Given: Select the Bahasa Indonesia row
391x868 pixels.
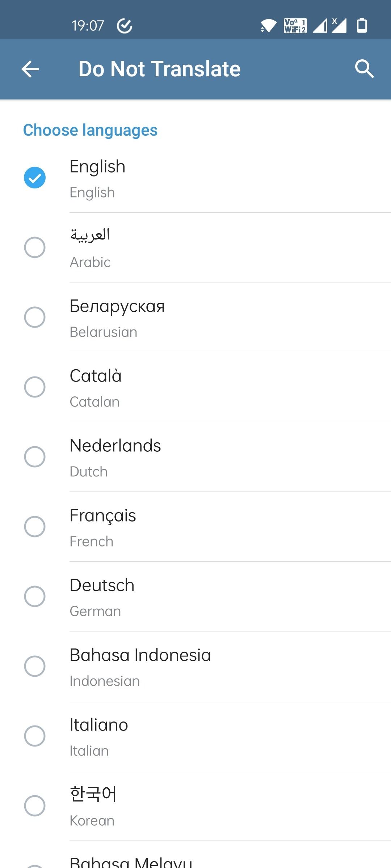Looking at the screenshot, I should [195, 666].
